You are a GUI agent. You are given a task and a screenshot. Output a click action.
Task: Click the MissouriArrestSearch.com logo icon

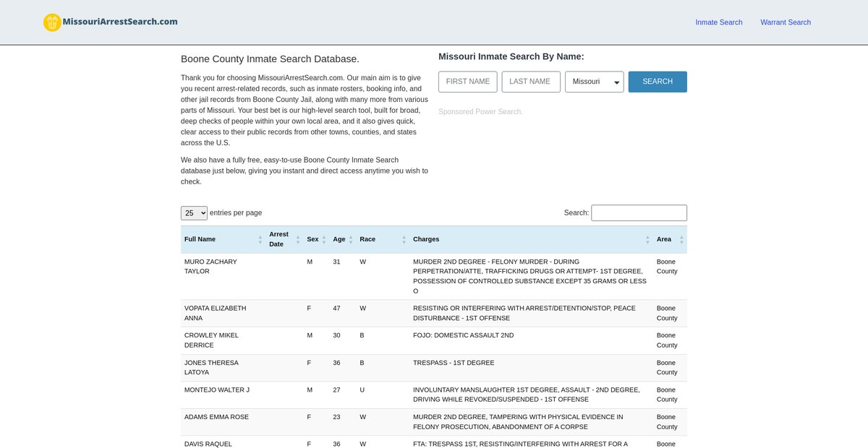click(52, 22)
